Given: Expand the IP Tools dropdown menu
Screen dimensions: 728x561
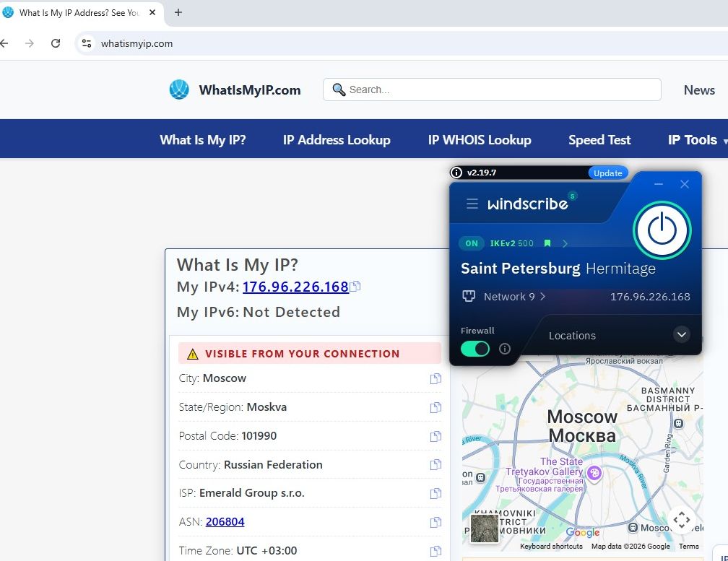Looking at the screenshot, I should 697,139.
